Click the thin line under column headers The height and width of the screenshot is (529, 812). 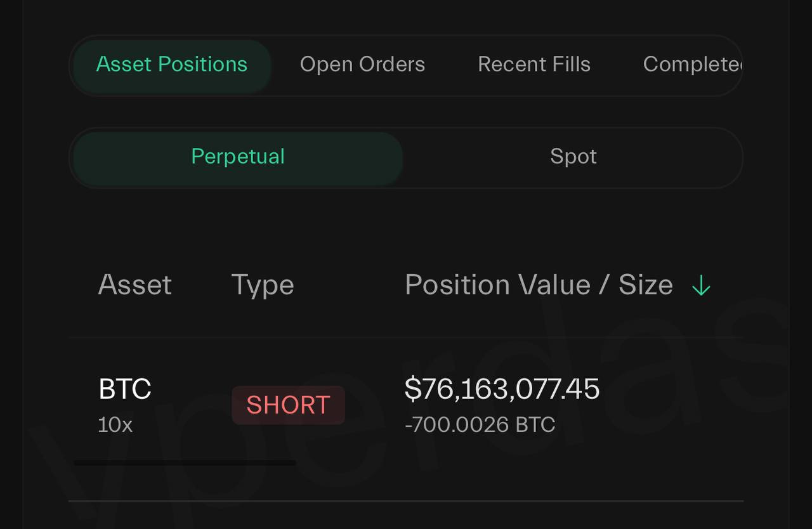(x=406, y=337)
